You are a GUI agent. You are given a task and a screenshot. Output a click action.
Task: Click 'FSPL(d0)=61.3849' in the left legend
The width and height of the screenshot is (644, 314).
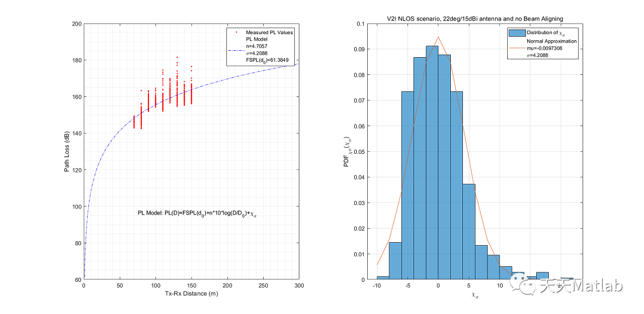point(267,60)
